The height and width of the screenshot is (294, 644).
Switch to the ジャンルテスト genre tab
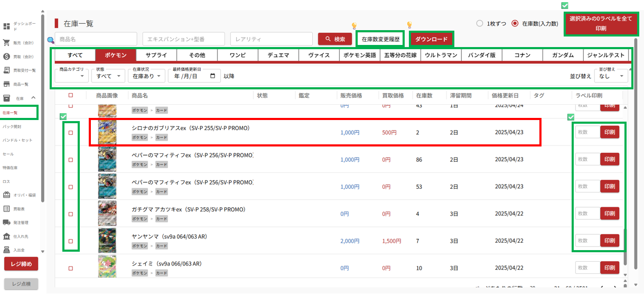[606, 55]
